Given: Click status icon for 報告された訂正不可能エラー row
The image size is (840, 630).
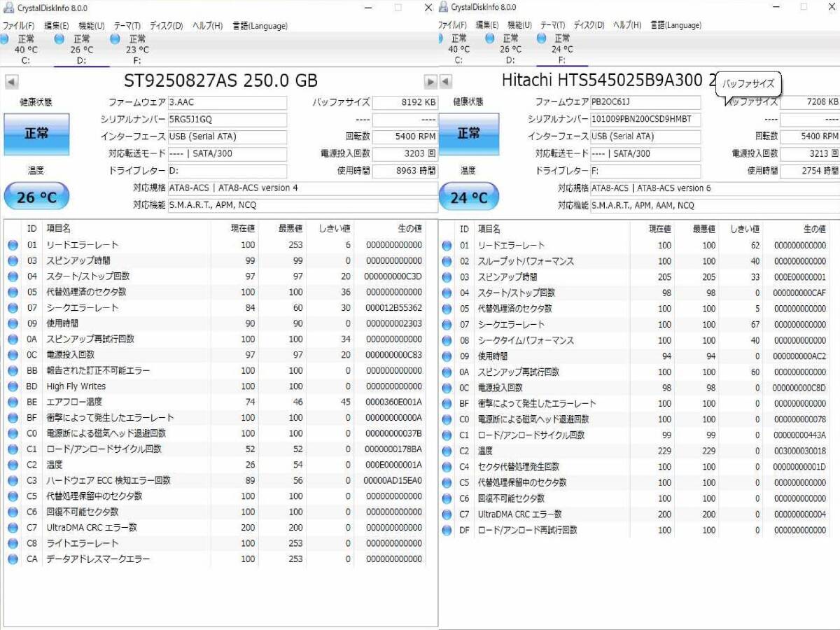Looking at the screenshot, I should 13,370.
